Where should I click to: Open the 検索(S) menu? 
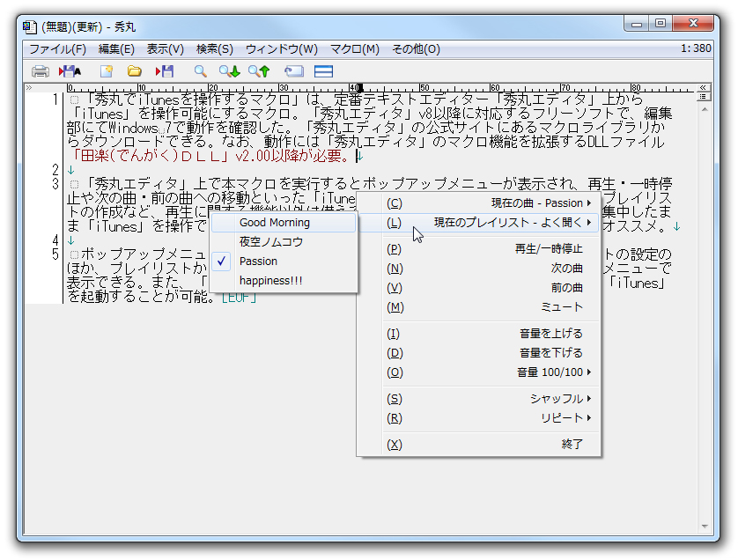(215, 49)
